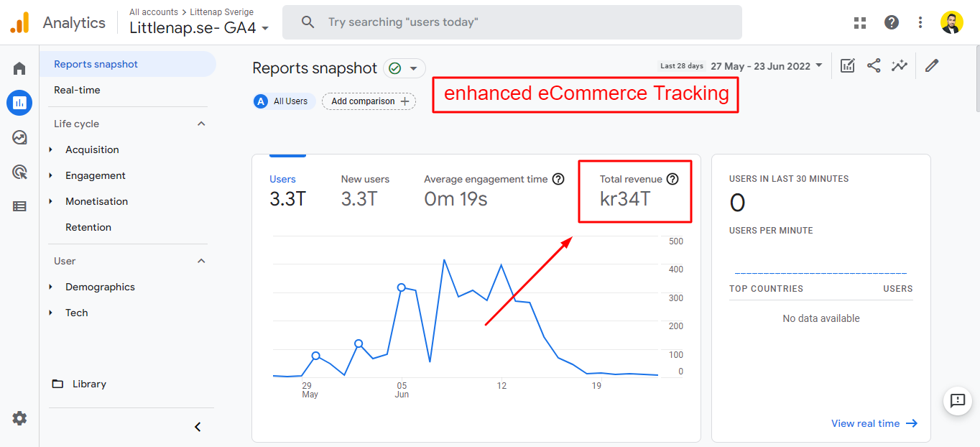Share this report via share icon
Image resolution: width=980 pixels, height=447 pixels.
coord(874,65)
